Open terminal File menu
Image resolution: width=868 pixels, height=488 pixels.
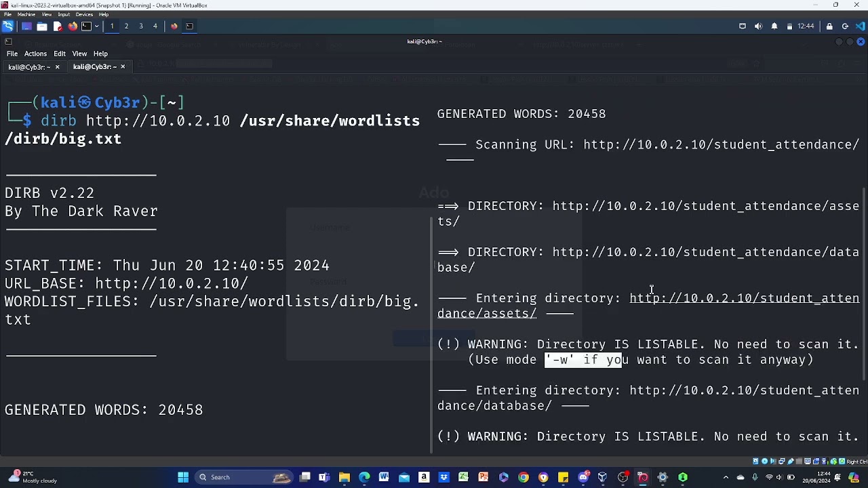tap(12, 54)
